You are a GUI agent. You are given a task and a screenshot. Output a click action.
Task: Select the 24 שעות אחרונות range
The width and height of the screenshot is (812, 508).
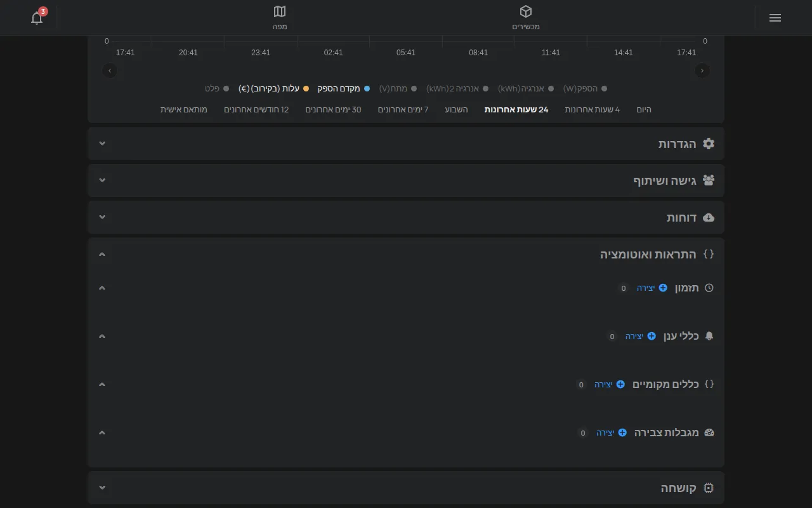(x=516, y=110)
